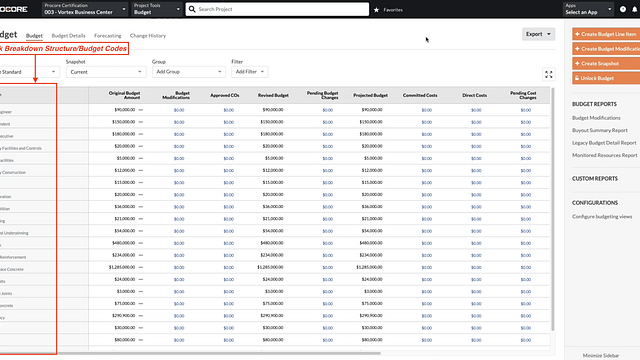
Task: Click the $54,000.00 Projected Budget cell
Action: click(372, 231)
